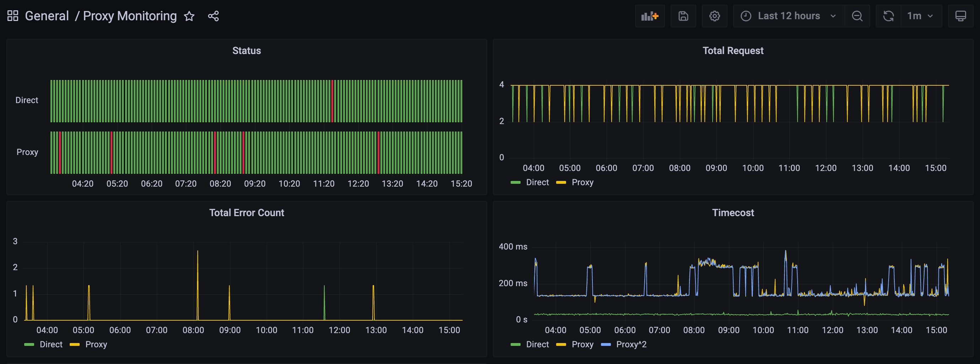Refresh the dashboard now

coord(888,16)
